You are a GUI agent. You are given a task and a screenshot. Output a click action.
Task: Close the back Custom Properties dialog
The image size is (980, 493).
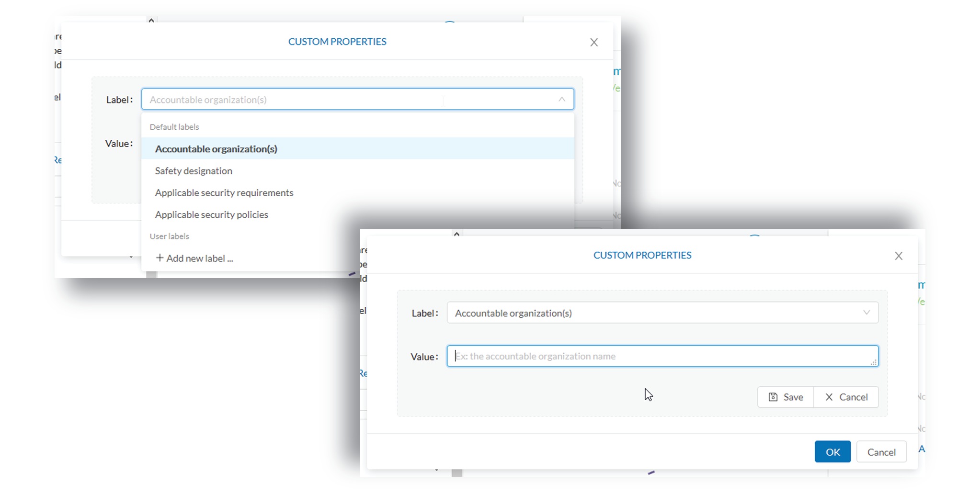pos(594,42)
